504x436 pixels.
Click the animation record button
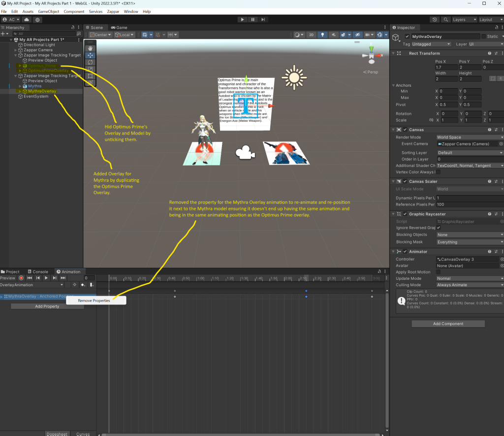pyautogui.click(x=21, y=278)
